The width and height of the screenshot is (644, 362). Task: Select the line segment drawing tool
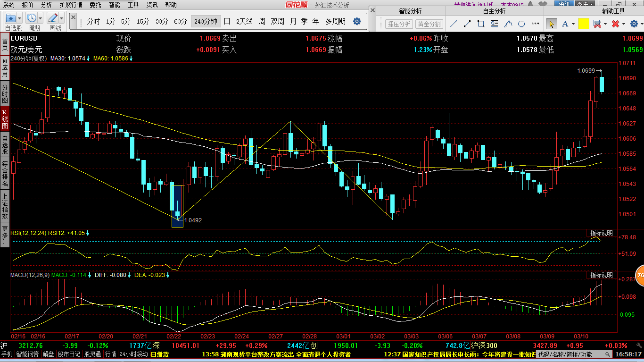[x=467, y=24]
